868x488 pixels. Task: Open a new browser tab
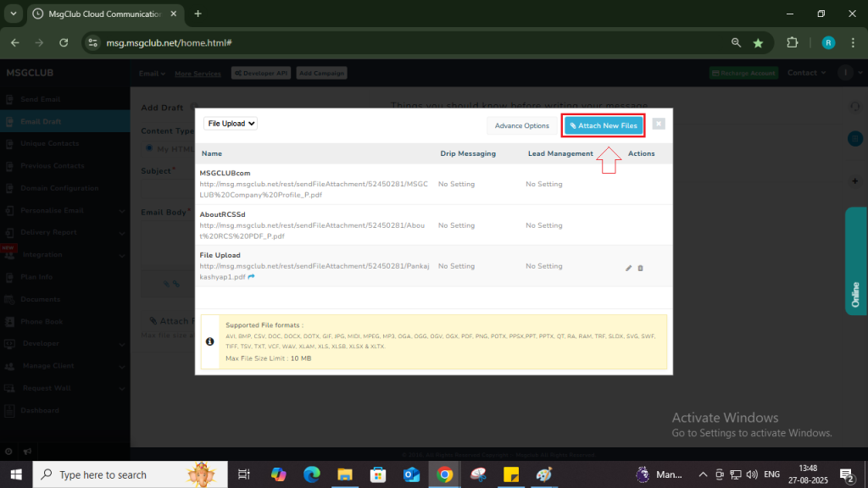coord(198,14)
